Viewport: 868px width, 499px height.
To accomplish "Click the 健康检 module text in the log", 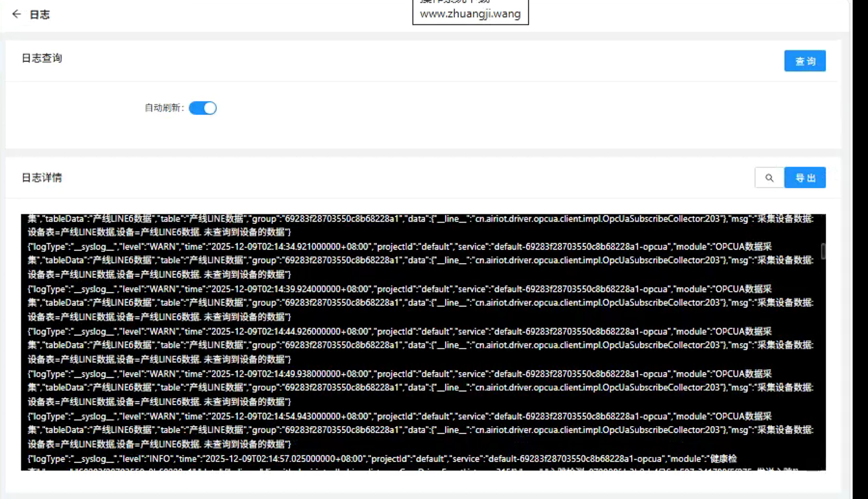I will 723,459.
